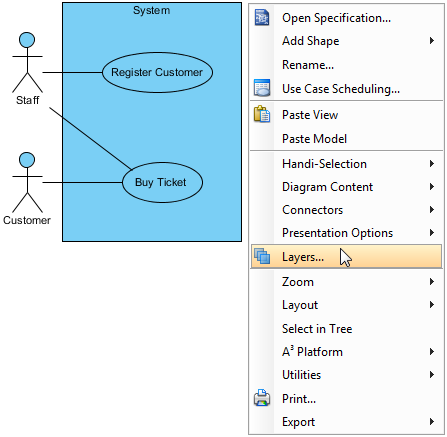Click the Print printer icon

point(262,398)
